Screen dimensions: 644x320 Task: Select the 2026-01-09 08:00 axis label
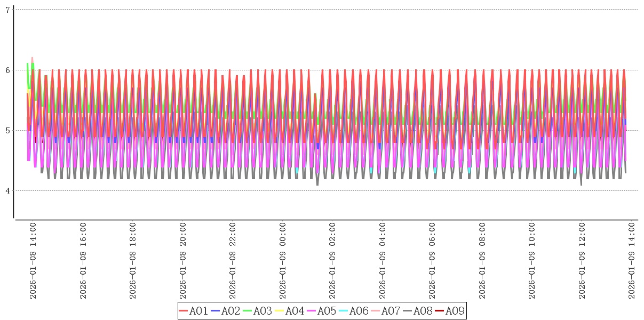pos(482,261)
